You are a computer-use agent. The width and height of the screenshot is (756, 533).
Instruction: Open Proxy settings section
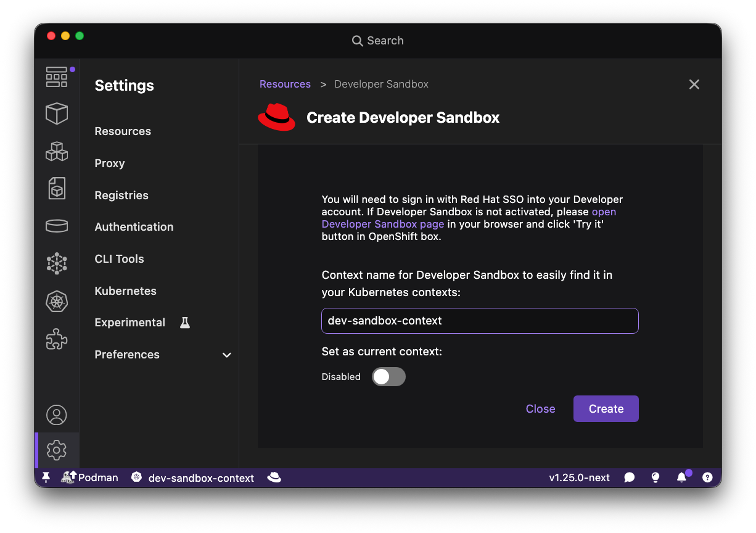(x=110, y=163)
